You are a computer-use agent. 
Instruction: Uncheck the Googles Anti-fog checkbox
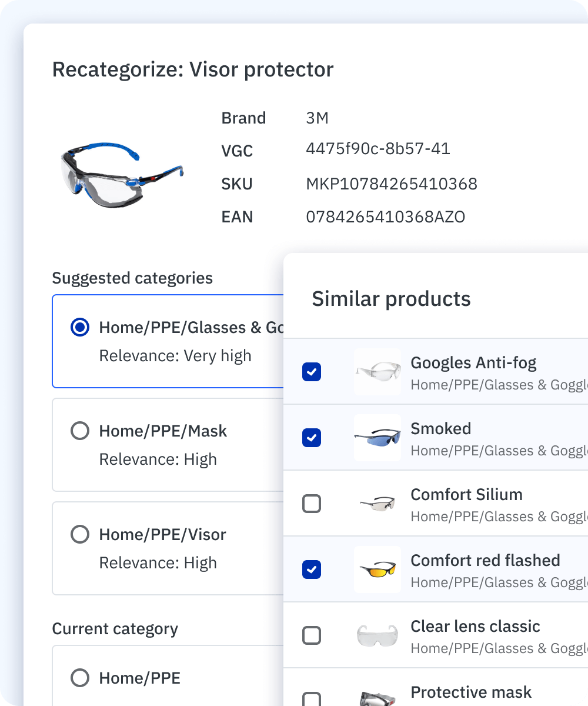pyautogui.click(x=312, y=372)
